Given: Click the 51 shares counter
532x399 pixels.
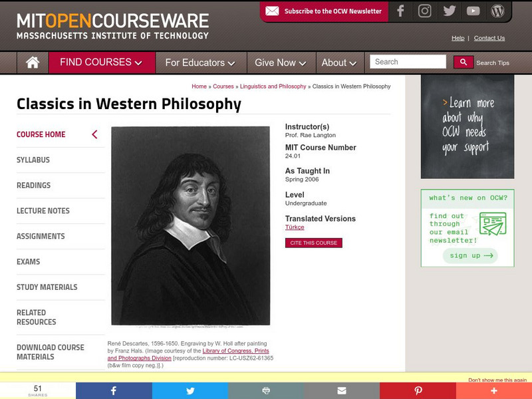Looking at the screenshot, I should click(x=38, y=390).
